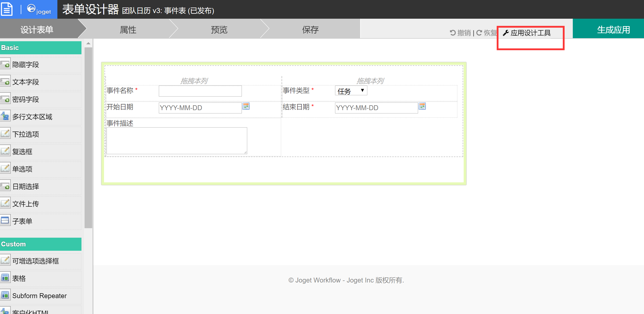Switch to the preview (预览) tab
Image resolution: width=644 pixels, height=314 pixels.
tap(219, 30)
